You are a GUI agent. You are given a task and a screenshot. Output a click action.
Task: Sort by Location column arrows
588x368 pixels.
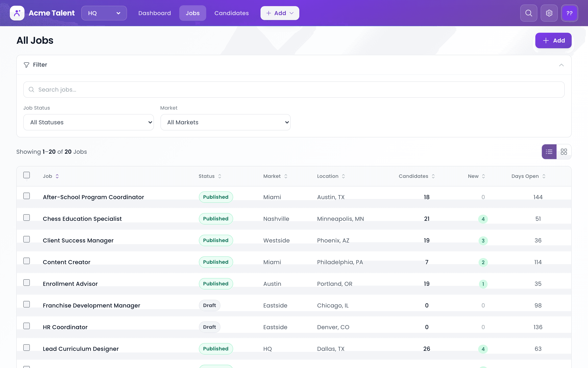point(343,176)
